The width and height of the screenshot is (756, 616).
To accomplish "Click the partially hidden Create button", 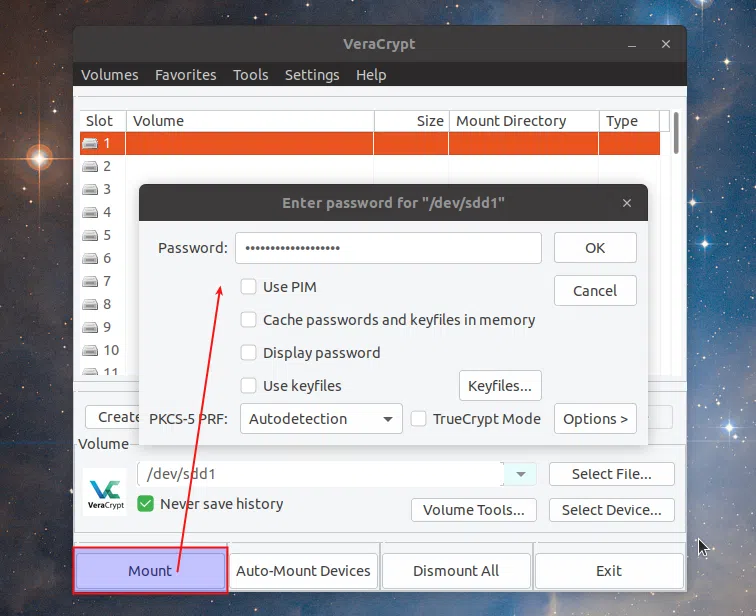I will point(113,417).
